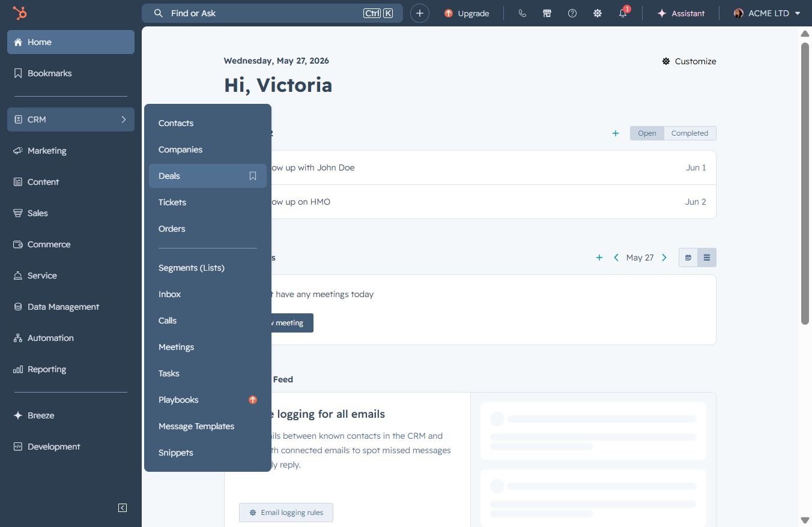
Task: Collapse the sidebar navigation
Action: 123,508
